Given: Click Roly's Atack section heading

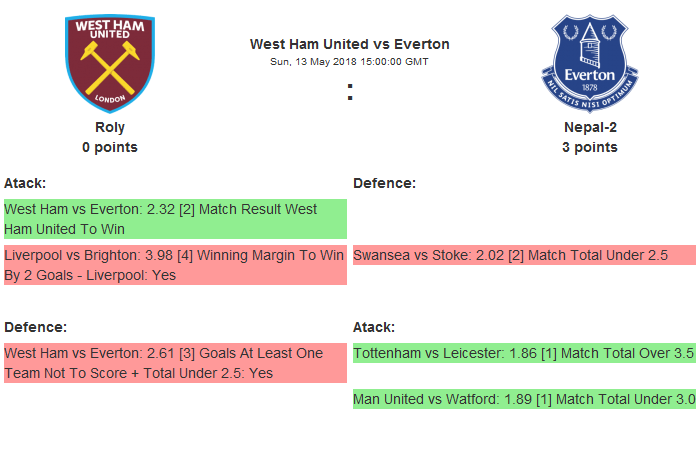Looking at the screenshot, I should pyautogui.click(x=25, y=183).
